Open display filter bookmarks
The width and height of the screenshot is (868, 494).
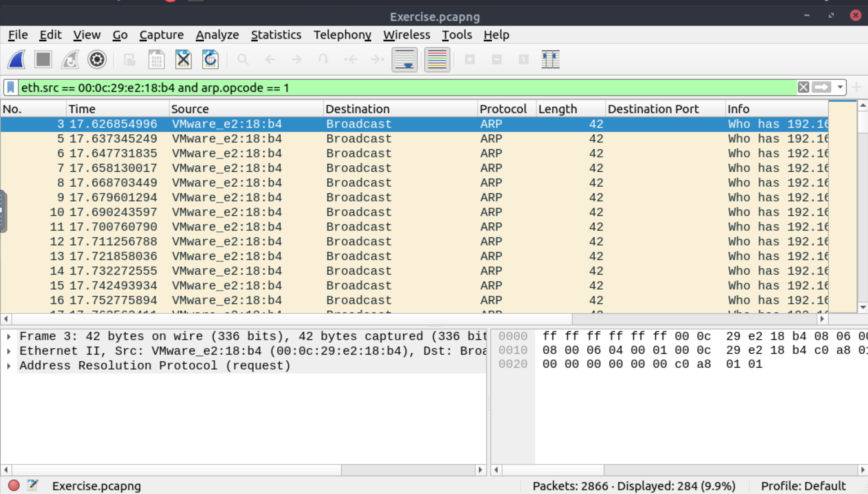coord(11,88)
